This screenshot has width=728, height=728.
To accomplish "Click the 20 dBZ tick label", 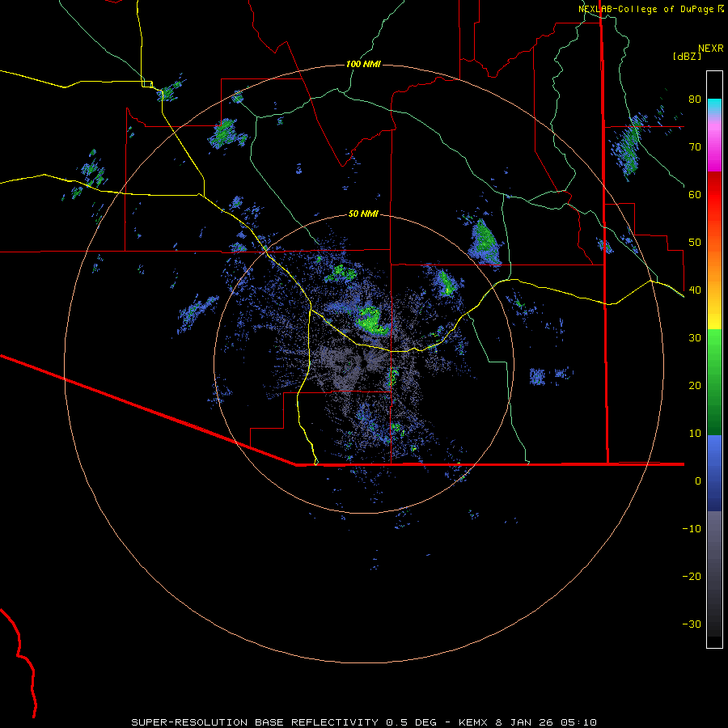I will (x=695, y=385).
